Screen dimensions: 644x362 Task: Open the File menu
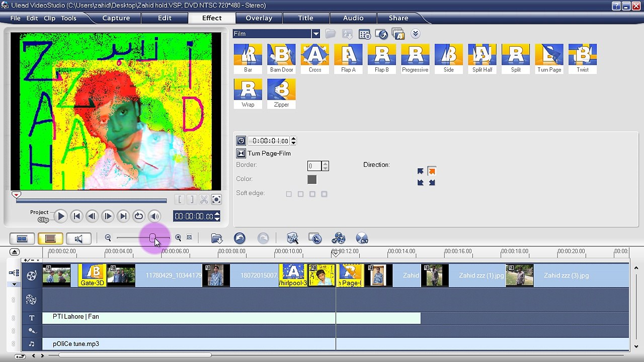pos(15,18)
